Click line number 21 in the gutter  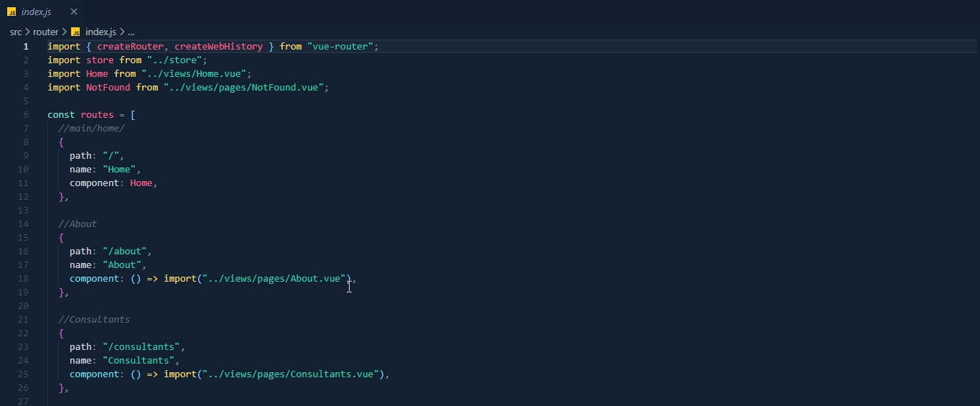23,319
